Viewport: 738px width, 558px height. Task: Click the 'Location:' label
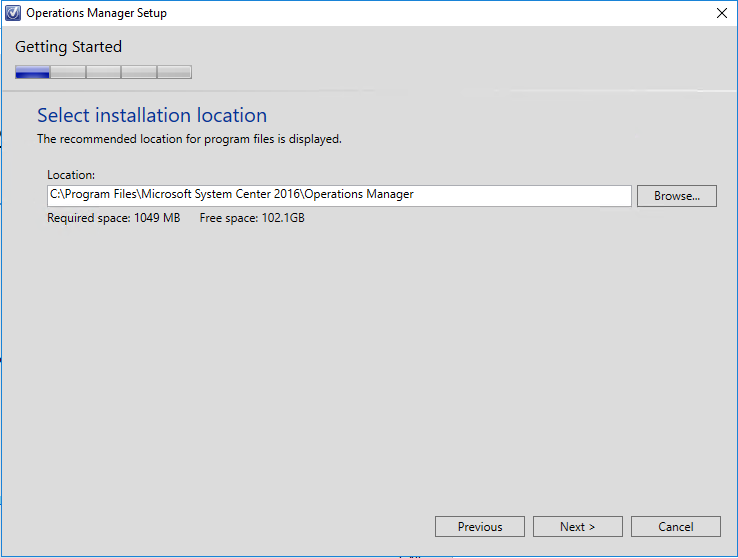(71, 175)
